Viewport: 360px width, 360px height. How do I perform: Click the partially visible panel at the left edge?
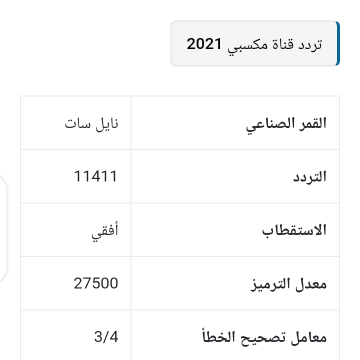(3, 229)
